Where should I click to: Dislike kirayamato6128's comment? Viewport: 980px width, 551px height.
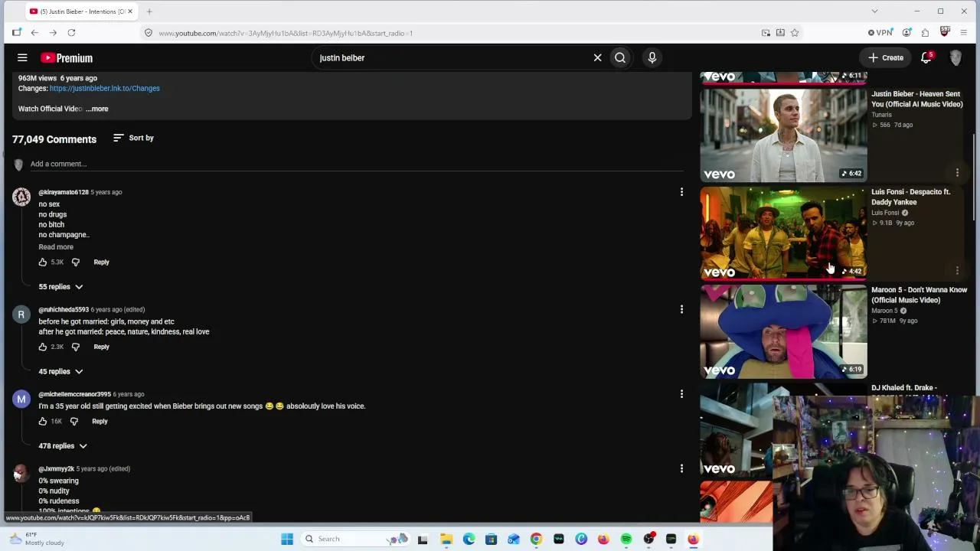[75, 262]
